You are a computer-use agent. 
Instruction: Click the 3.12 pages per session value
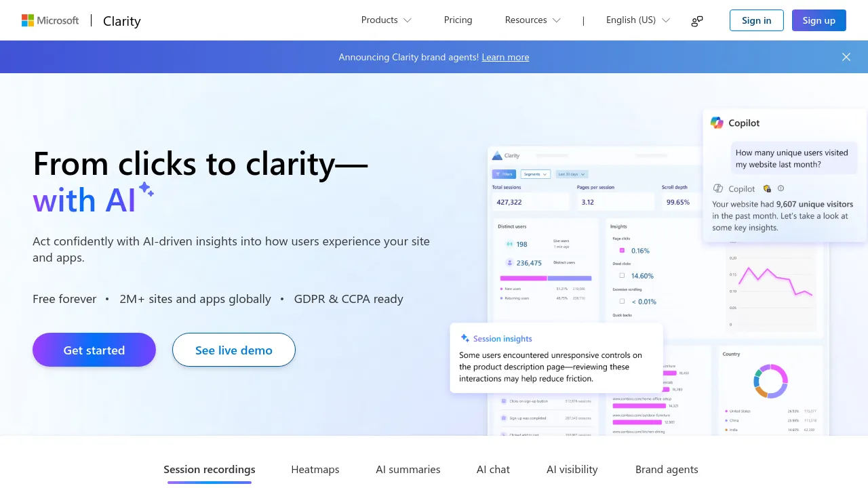point(588,202)
